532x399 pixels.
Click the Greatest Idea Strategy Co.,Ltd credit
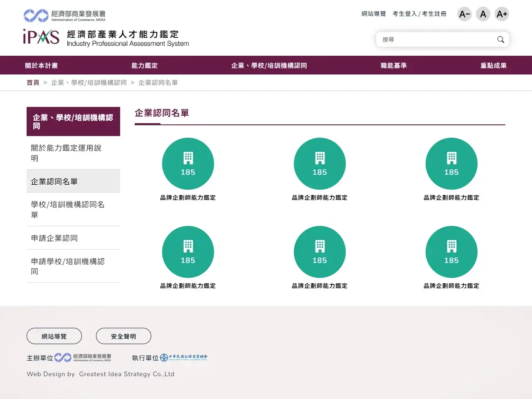pyautogui.click(x=127, y=374)
